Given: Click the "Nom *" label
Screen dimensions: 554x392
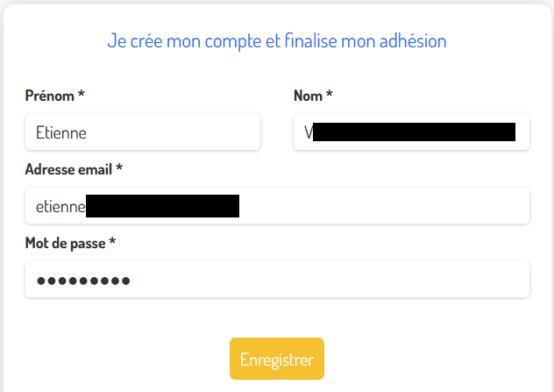Looking at the screenshot, I should click(x=313, y=96).
